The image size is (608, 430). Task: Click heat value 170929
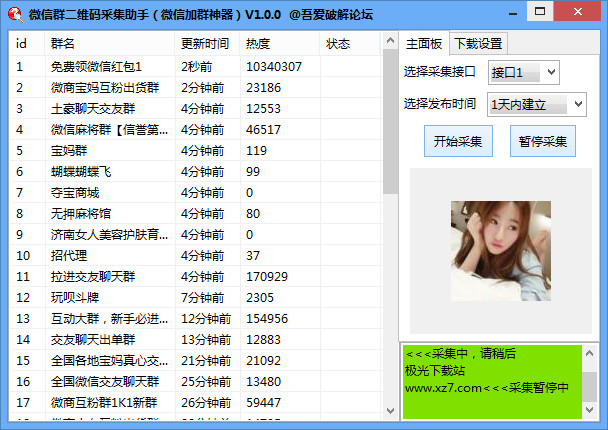[267, 276]
